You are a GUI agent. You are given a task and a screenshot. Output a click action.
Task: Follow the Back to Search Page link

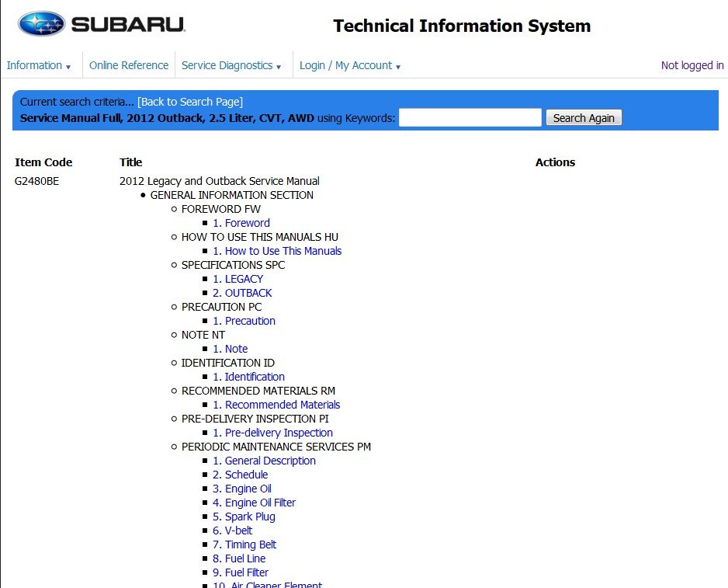[x=190, y=102]
